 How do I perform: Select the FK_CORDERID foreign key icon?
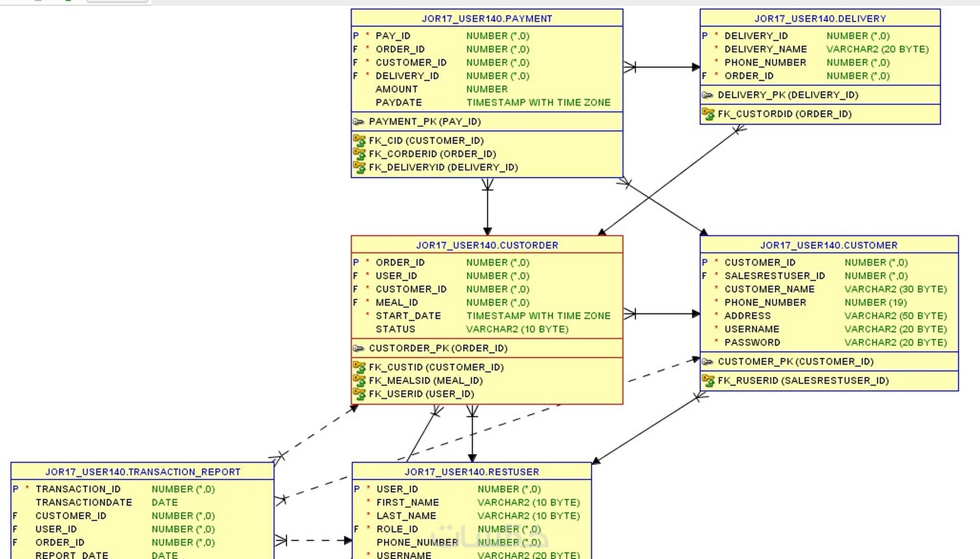[x=360, y=154]
